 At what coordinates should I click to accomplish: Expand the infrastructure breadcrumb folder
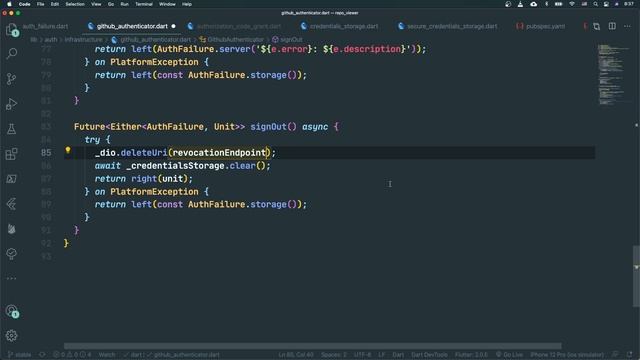[84, 40]
